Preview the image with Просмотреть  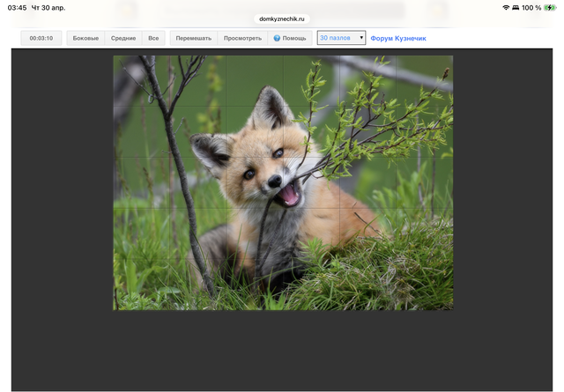(x=242, y=39)
